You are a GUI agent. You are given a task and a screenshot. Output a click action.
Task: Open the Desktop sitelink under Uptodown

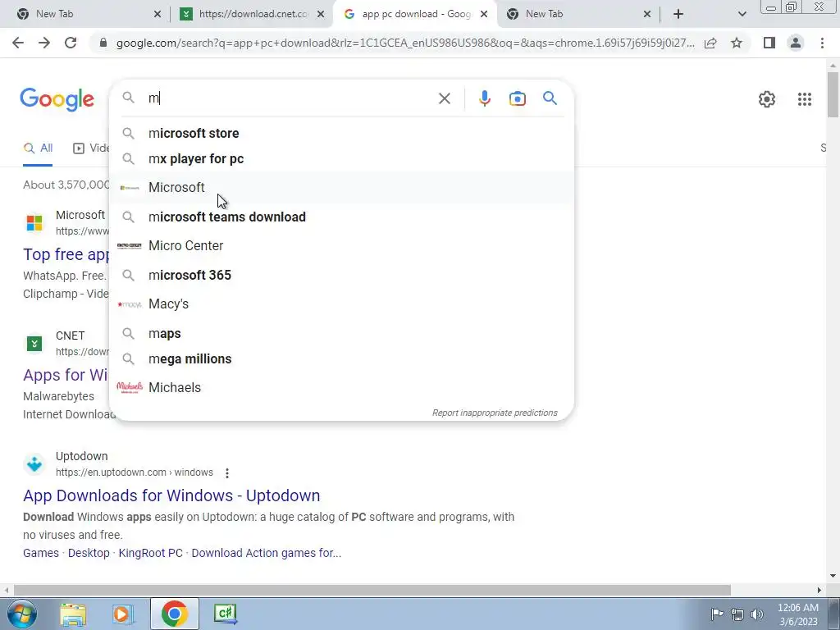point(89,554)
